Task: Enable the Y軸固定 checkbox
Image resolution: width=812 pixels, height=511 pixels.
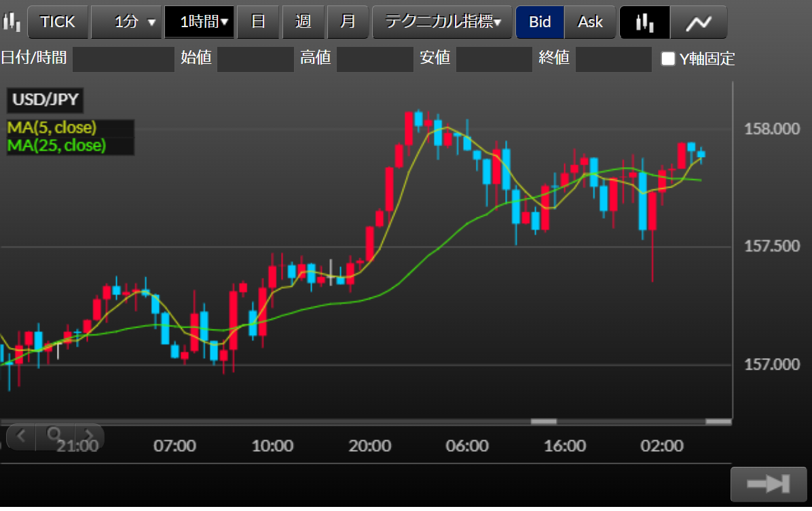Action: pos(668,58)
